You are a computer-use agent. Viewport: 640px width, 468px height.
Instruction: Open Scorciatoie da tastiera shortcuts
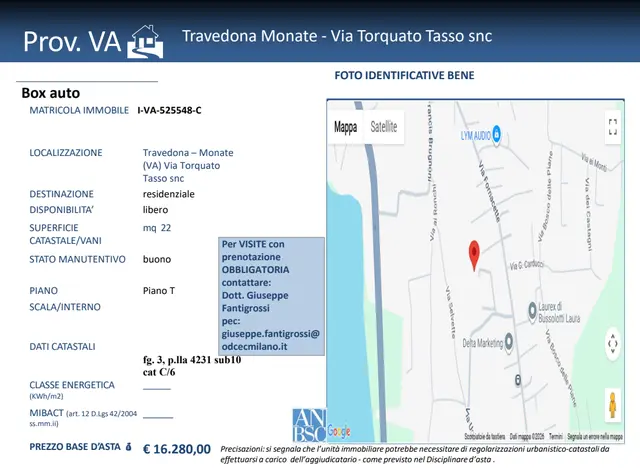tap(484, 437)
